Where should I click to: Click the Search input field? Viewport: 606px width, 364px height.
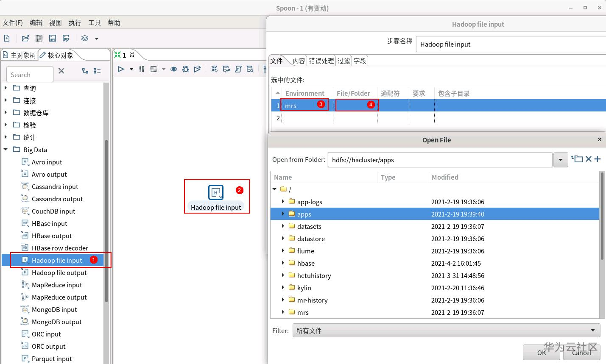(30, 75)
